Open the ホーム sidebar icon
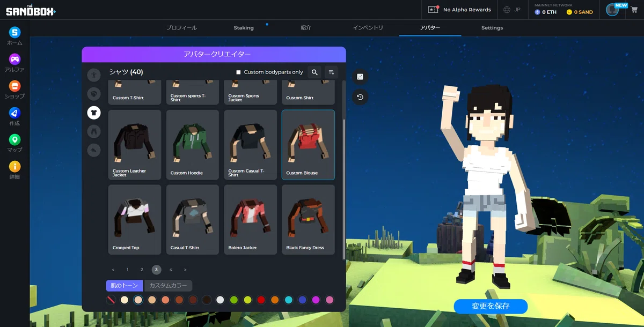 14,32
